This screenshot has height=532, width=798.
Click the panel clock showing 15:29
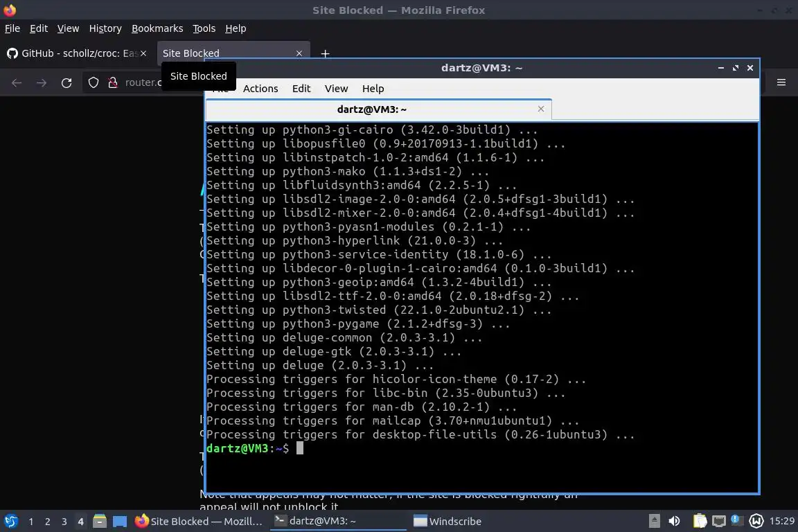tap(781, 522)
